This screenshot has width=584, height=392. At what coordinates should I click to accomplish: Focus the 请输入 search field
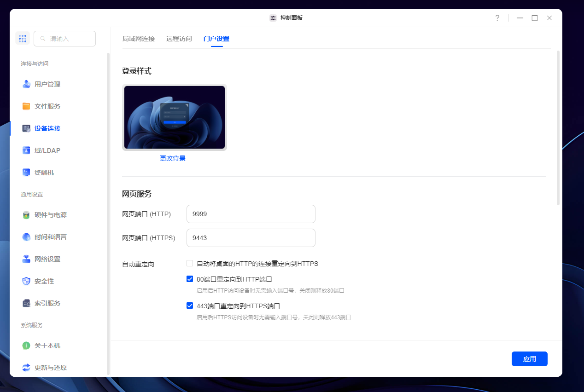coord(64,39)
